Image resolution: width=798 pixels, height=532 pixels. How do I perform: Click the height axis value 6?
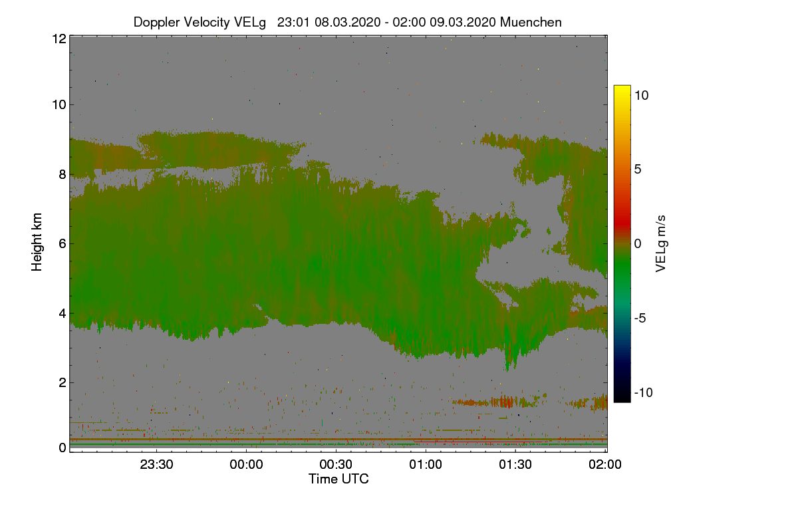(x=63, y=243)
